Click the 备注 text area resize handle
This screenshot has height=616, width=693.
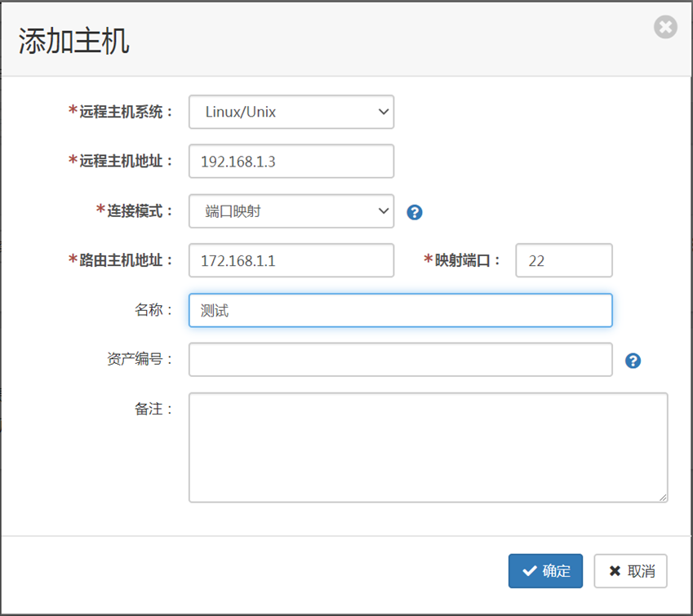click(663, 498)
